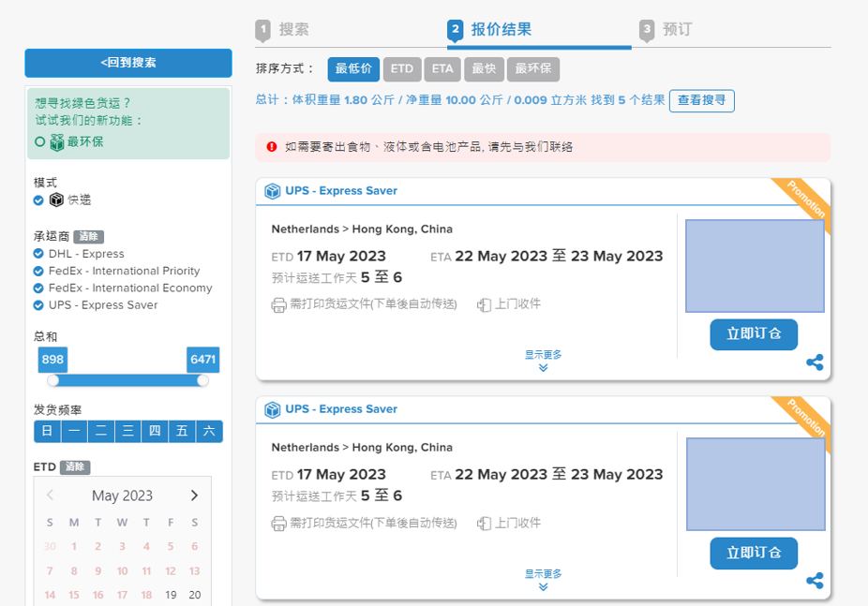This screenshot has height=606, width=868.
Task: Toggle Sunday 日 departure frequency
Action: (48, 431)
